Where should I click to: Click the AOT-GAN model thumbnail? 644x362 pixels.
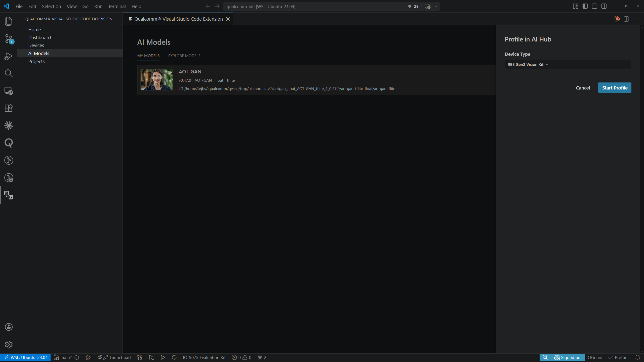(x=156, y=80)
